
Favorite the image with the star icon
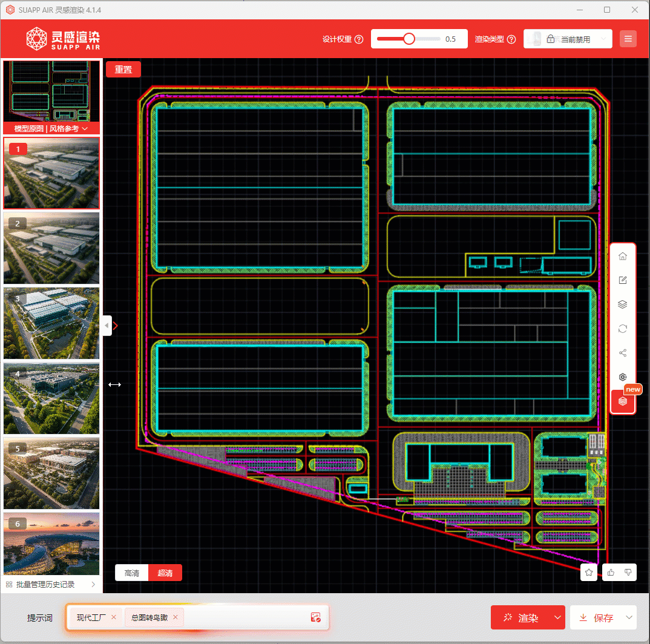[x=589, y=572]
